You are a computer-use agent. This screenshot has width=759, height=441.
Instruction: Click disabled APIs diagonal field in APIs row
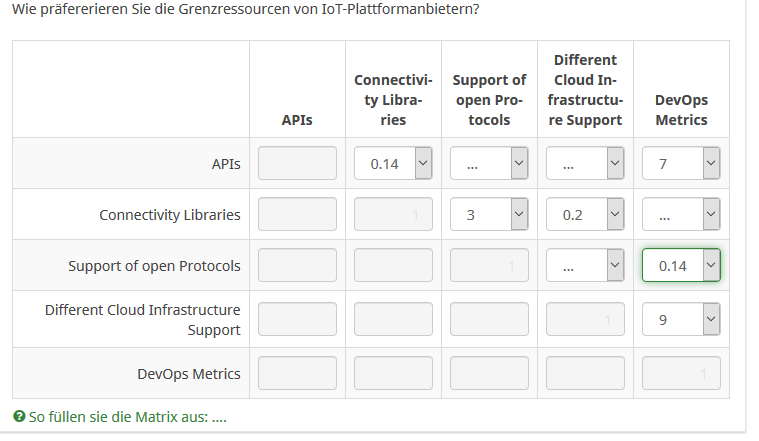click(297, 163)
